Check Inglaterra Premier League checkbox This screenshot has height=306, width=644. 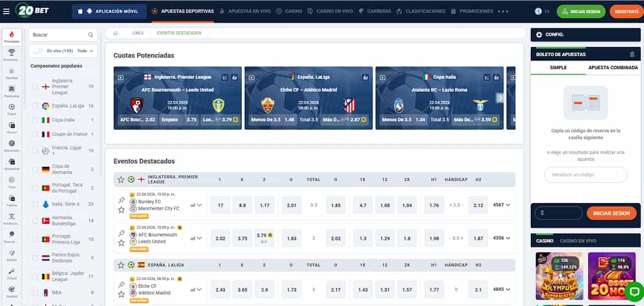[x=35, y=87]
